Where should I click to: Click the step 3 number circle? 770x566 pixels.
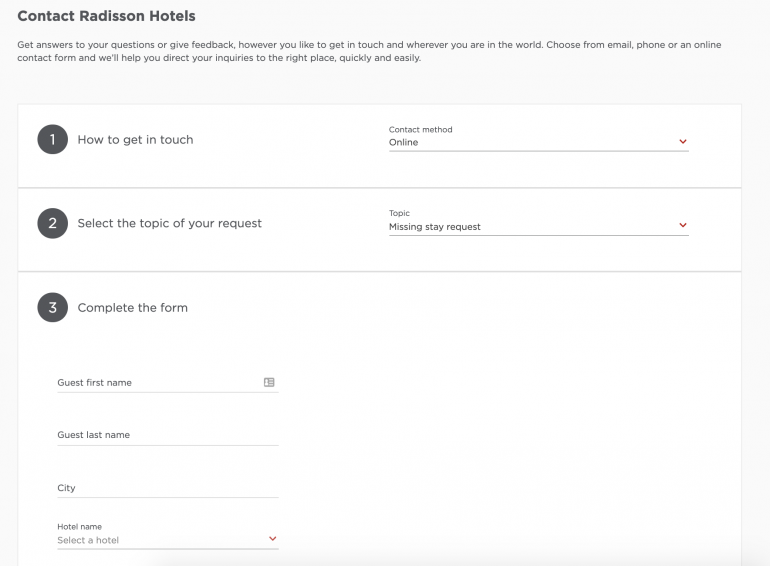[x=52, y=308]
